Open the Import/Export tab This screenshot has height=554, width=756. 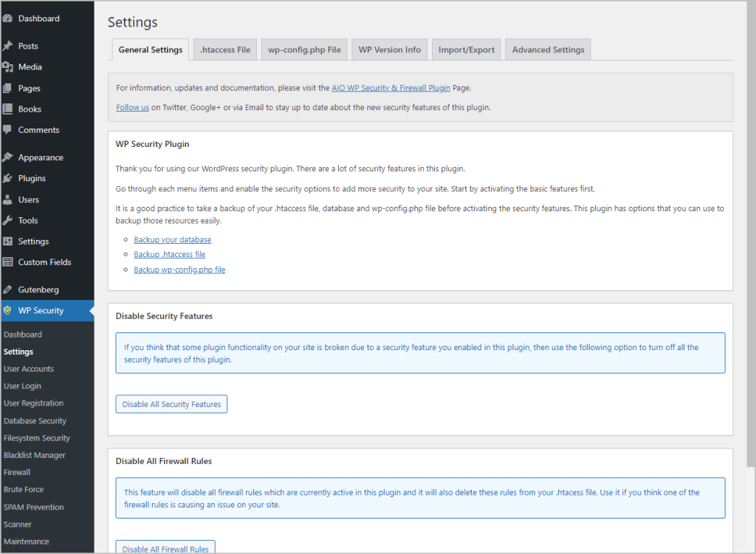pyautogui.click(x=467, y=49)
